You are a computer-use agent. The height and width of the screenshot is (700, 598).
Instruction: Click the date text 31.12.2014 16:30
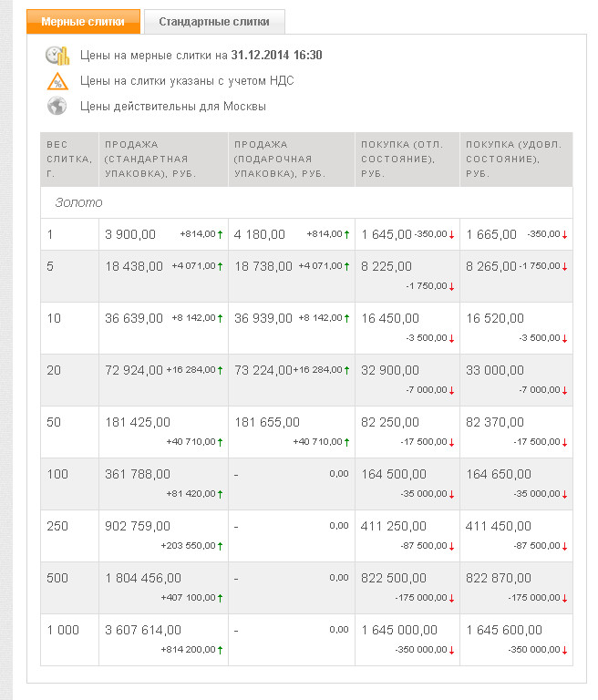pos(276,56)
